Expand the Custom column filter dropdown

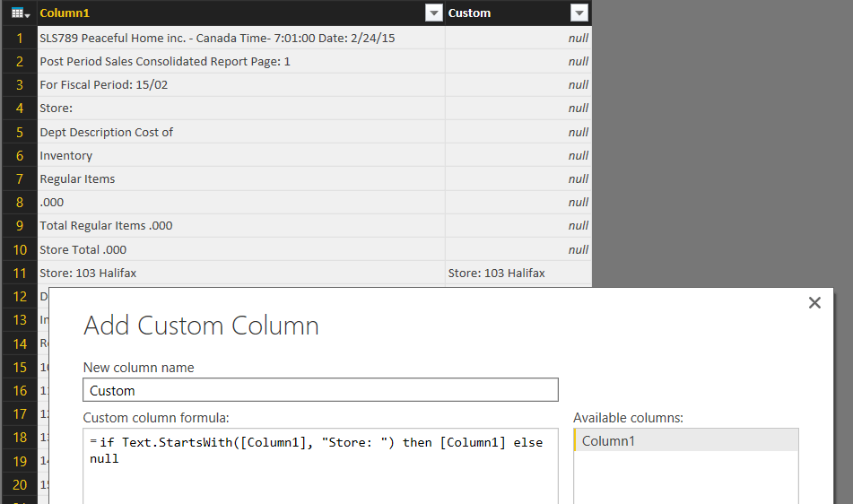pos(579,13)
